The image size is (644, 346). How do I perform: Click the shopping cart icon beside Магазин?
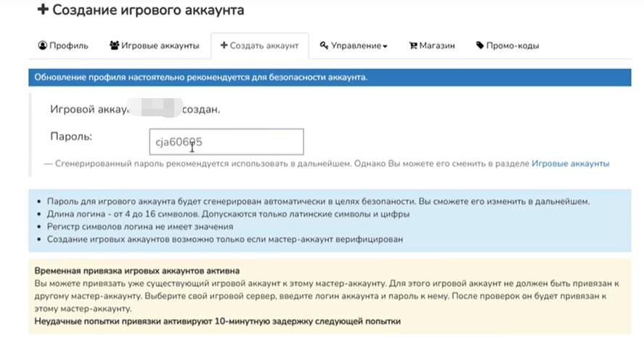pos(413,45)
